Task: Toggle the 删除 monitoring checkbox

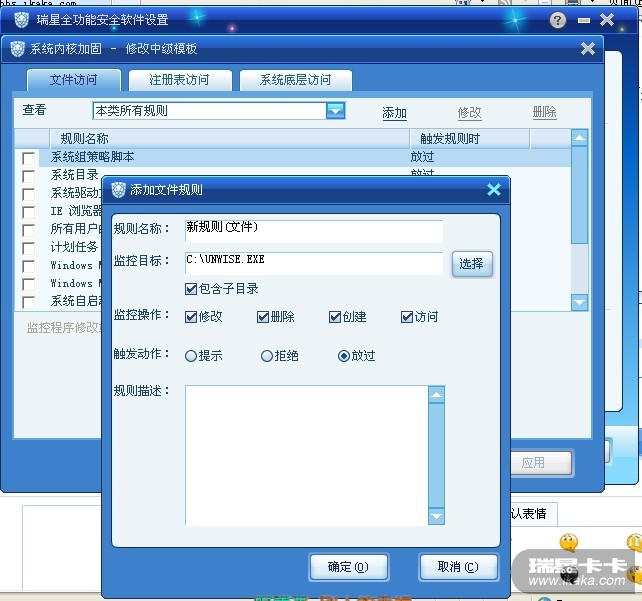Action: (263, 317)
